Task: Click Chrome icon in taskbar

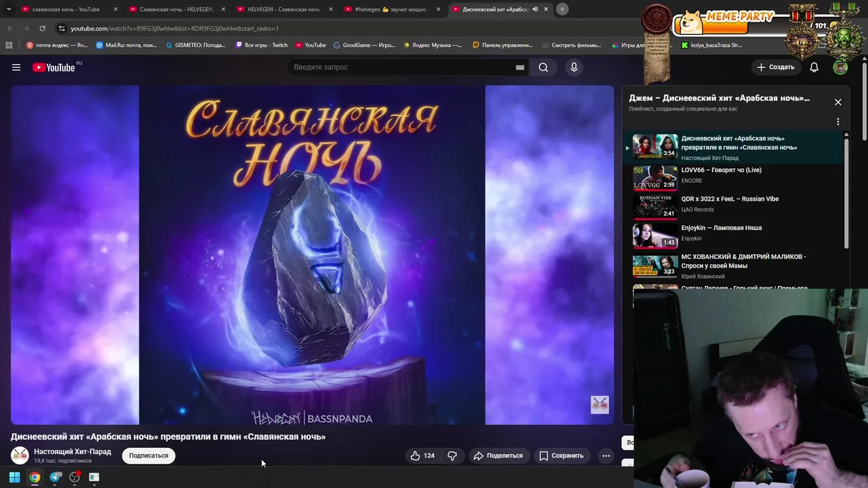Action: pos(35,477)
